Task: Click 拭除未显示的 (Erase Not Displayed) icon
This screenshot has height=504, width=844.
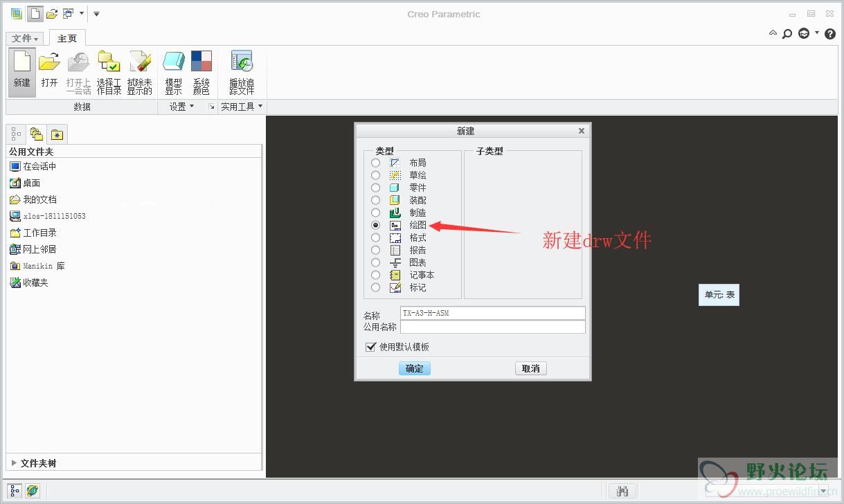Action: 139,73
